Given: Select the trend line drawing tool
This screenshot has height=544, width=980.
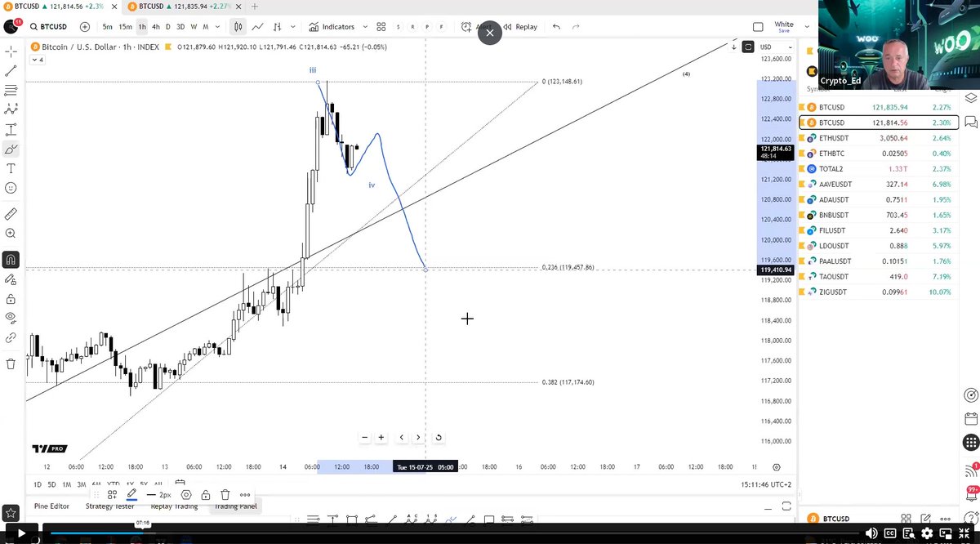Looking at the screenshot, I should tap(11, 71).
